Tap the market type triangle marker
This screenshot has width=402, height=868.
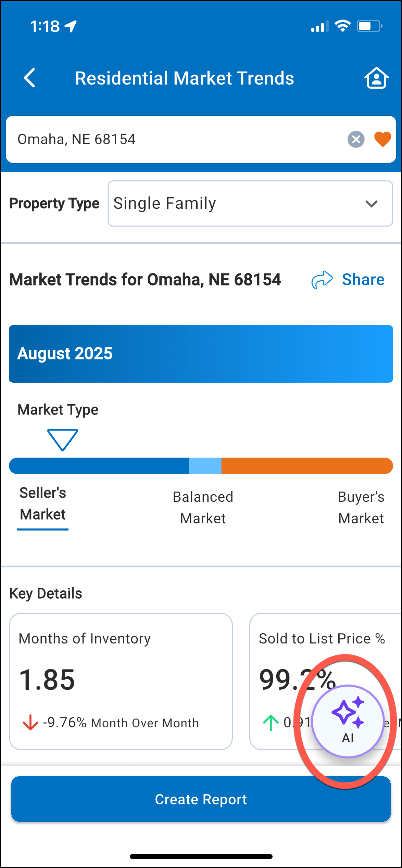tap(63, 439)
